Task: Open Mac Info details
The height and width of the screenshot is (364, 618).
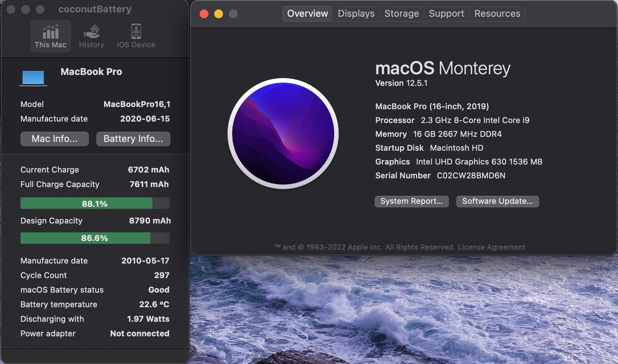Action: click(54, 138)
